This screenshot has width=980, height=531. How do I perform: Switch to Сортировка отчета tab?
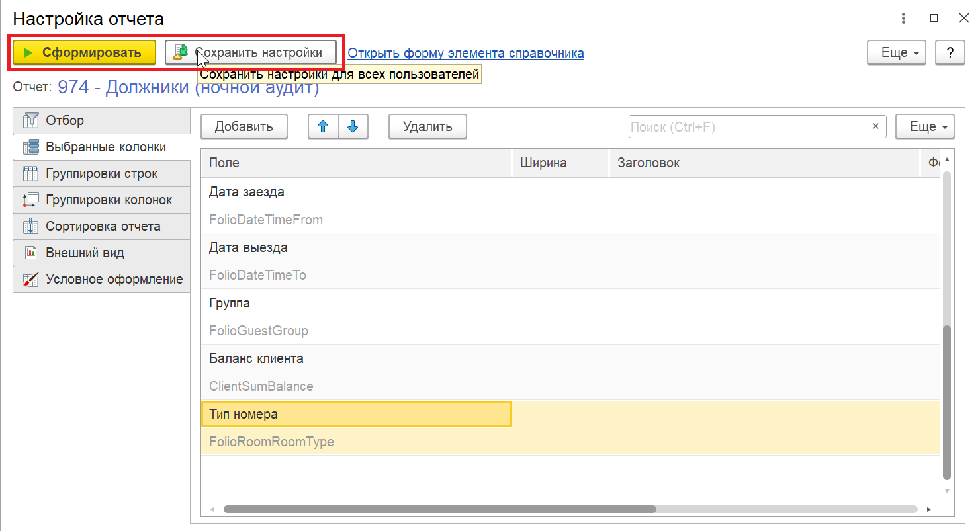pyautogui.click(x=101, y=226)
